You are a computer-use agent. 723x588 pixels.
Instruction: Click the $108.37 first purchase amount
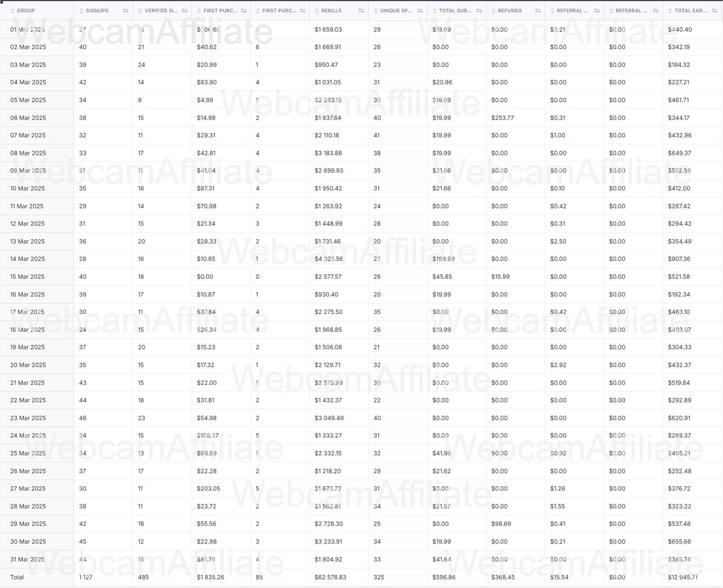[x=208, y=436]
